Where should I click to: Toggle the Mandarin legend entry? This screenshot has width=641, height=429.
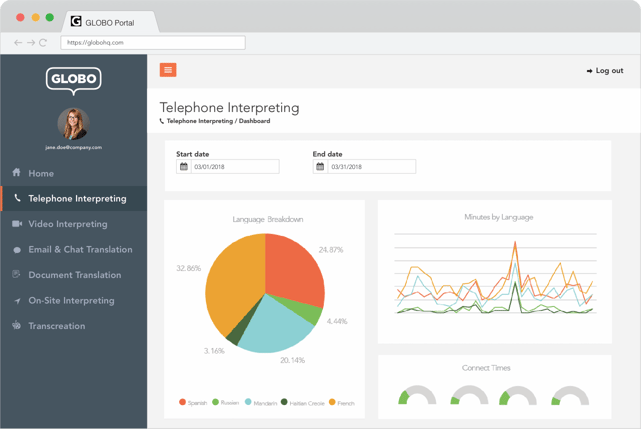click(x=261, y=403)
